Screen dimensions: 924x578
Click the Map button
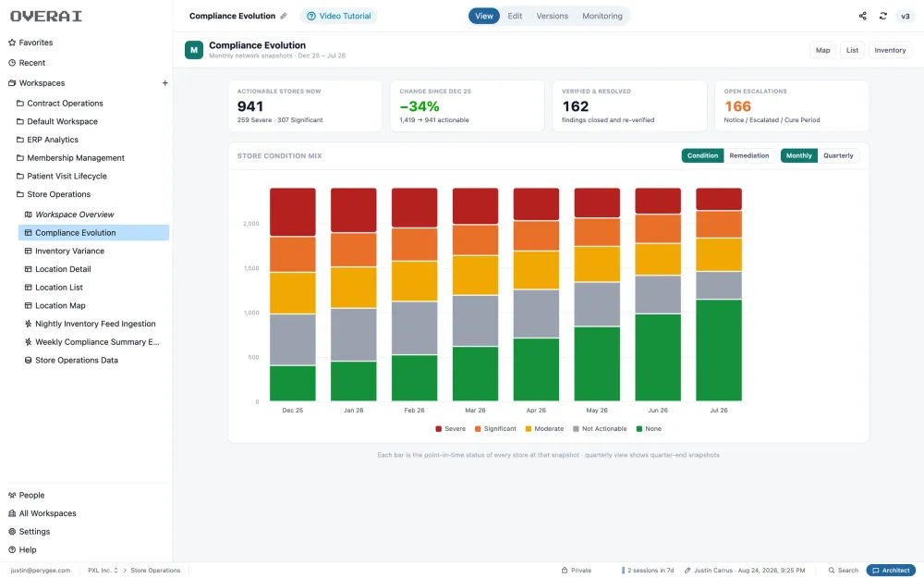[822, 50]
